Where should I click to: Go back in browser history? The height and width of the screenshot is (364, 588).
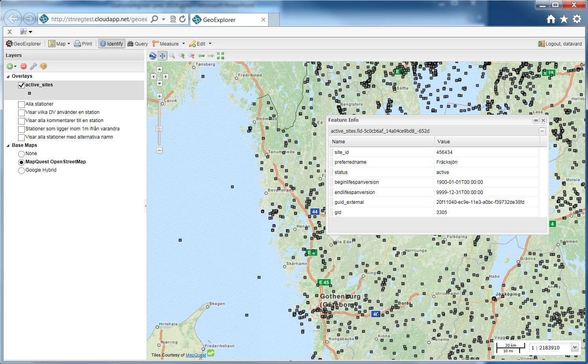[13, 18]
